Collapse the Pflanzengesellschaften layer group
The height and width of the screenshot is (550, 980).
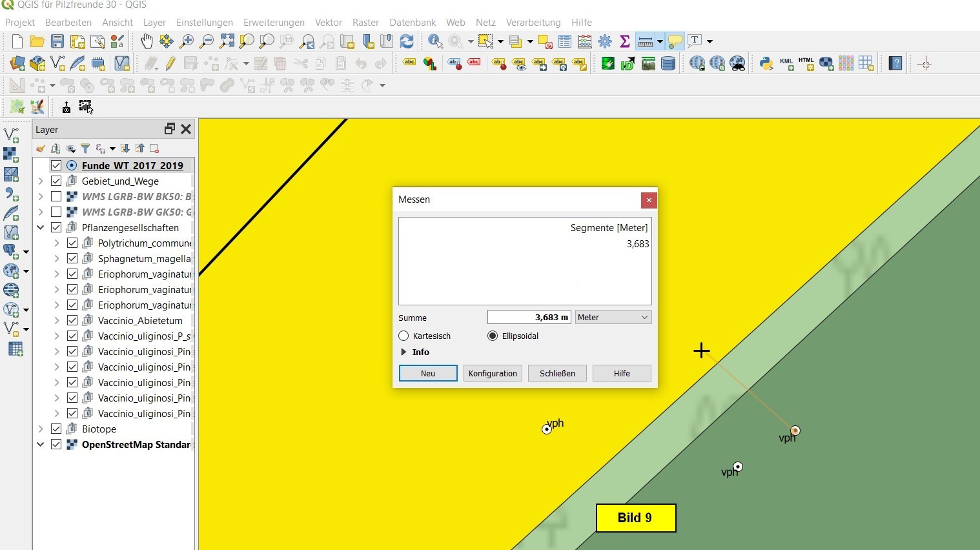tap(41, 227)
